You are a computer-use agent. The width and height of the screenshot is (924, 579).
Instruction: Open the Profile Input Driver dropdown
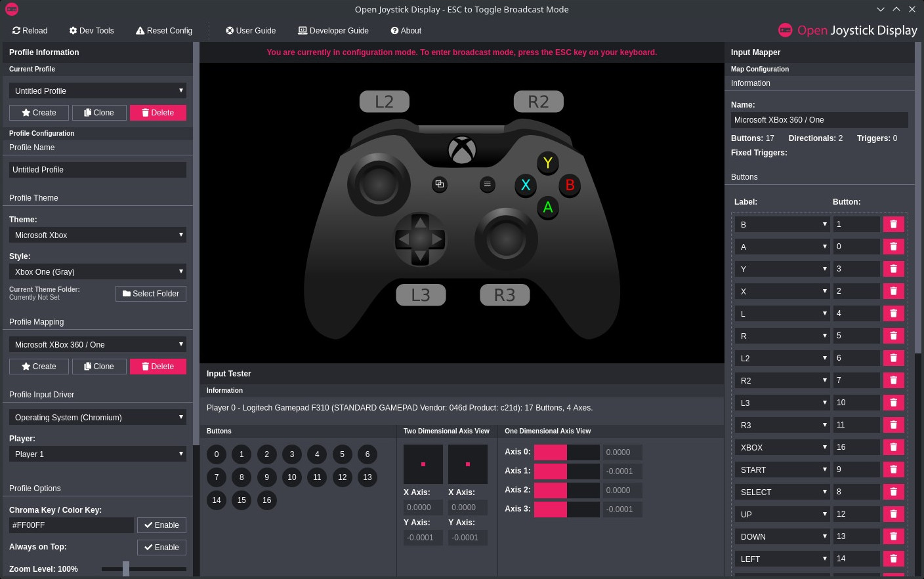tap(98, 417)
